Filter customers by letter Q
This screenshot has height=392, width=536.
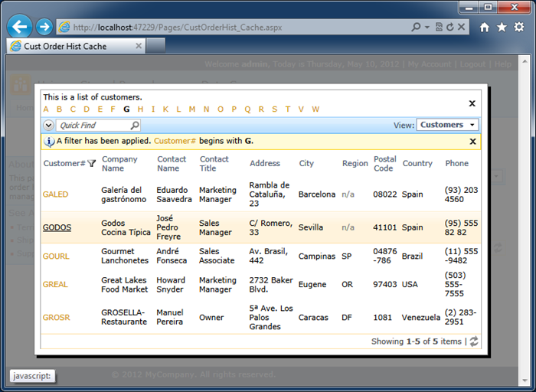(247, 109)
